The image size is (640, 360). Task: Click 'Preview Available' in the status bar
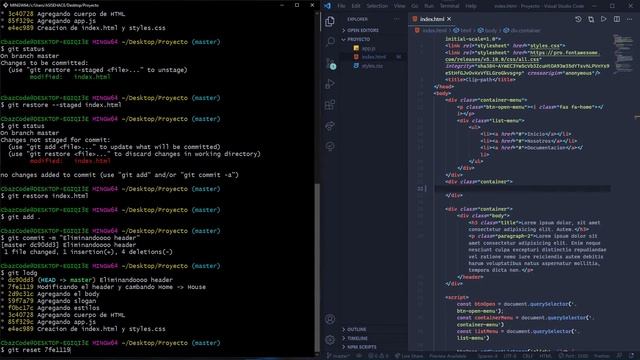point(447,356)
